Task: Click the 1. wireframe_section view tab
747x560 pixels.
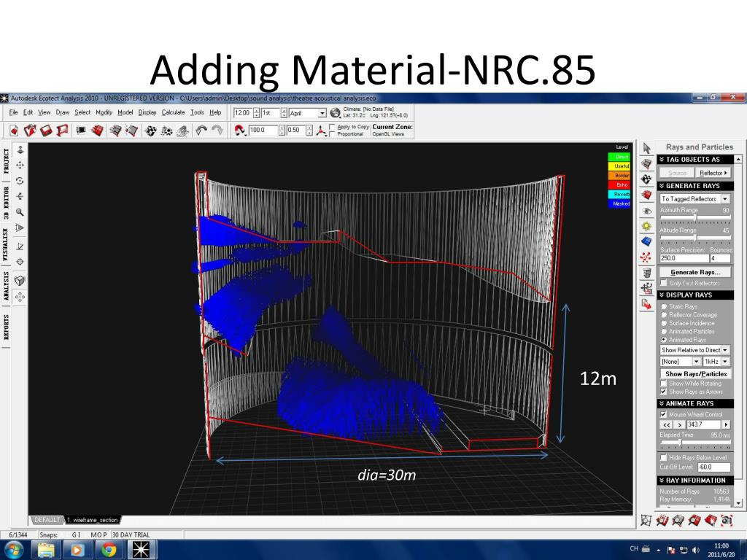Action: [93, 520]
